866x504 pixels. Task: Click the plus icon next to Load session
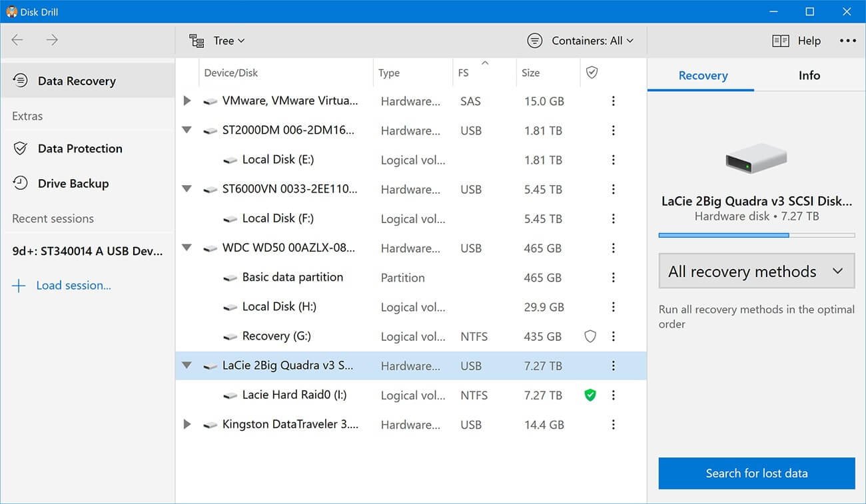click(19, 286)
